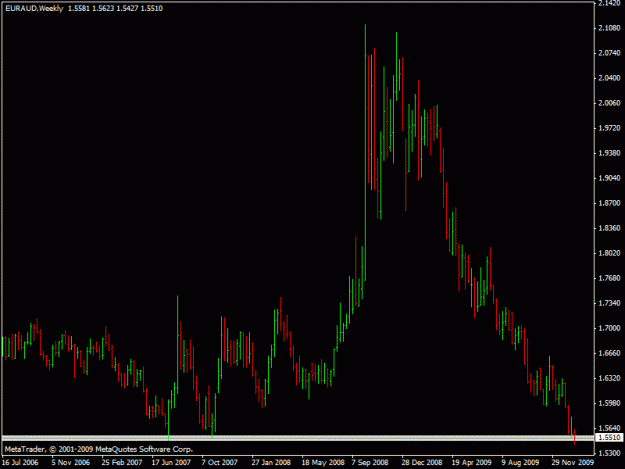This screenshot has width=625, height=469.
Task: Click the MetaTrader MetaQuotes copyright text
Action: click(x=99, y=449)
